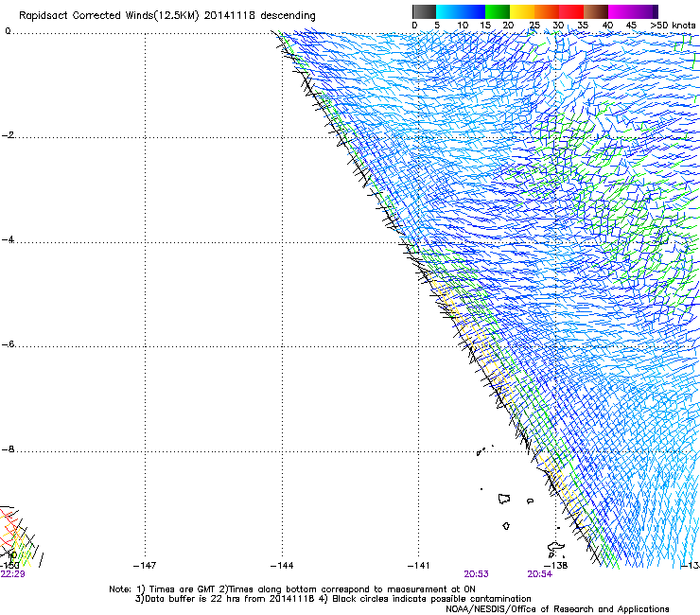Screen dimensions: 700x615
Task: Click the largest island outline south of -8 latitude
Action: pos(504,499)
